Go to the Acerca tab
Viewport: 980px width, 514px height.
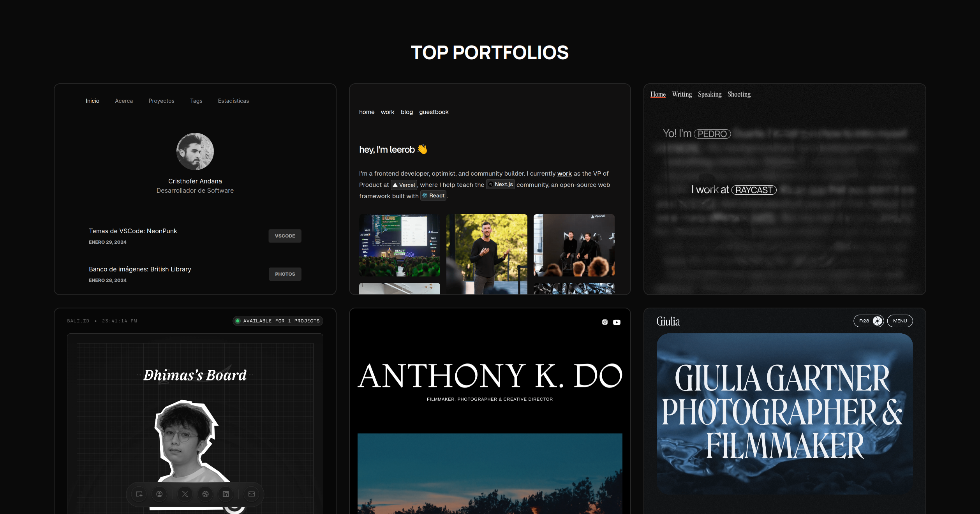tap(124, 101)
